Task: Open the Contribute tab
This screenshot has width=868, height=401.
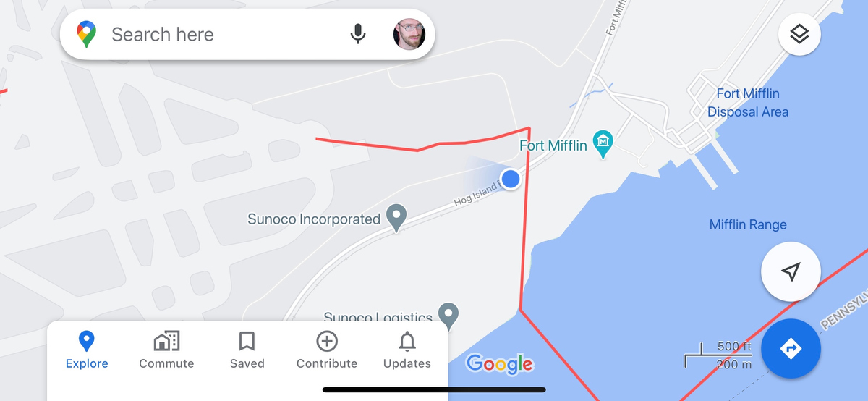Action: pyautogui.click(x=327, y=350)
